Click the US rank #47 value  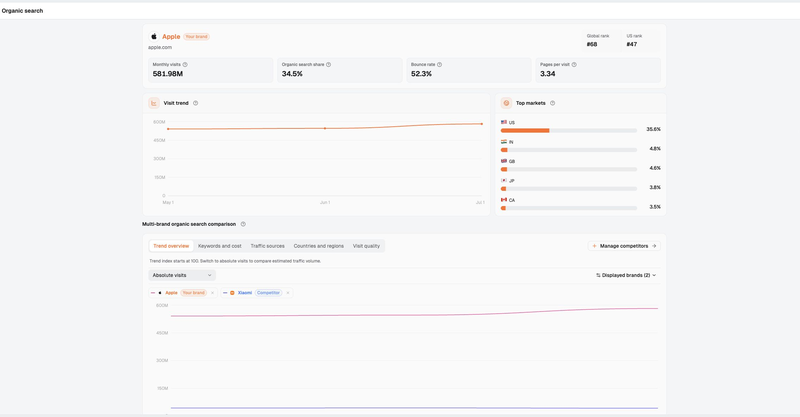(632, 44)
